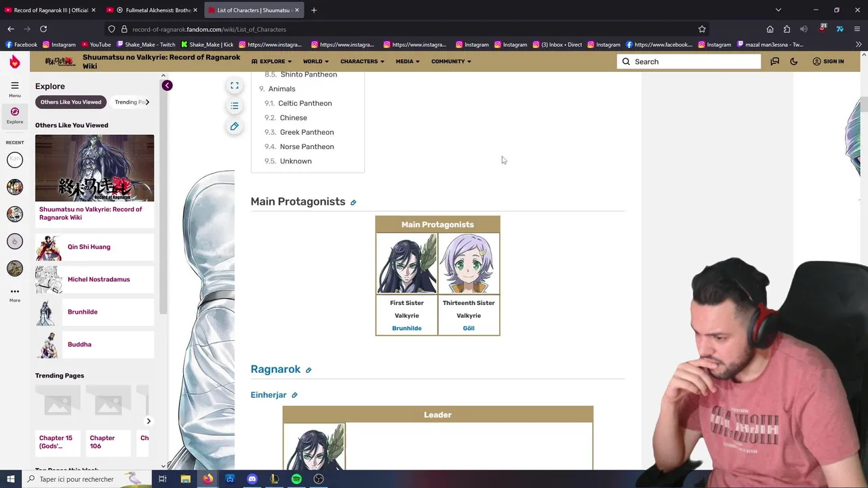Expand article with the fullscreen icon

click(234, 85)
